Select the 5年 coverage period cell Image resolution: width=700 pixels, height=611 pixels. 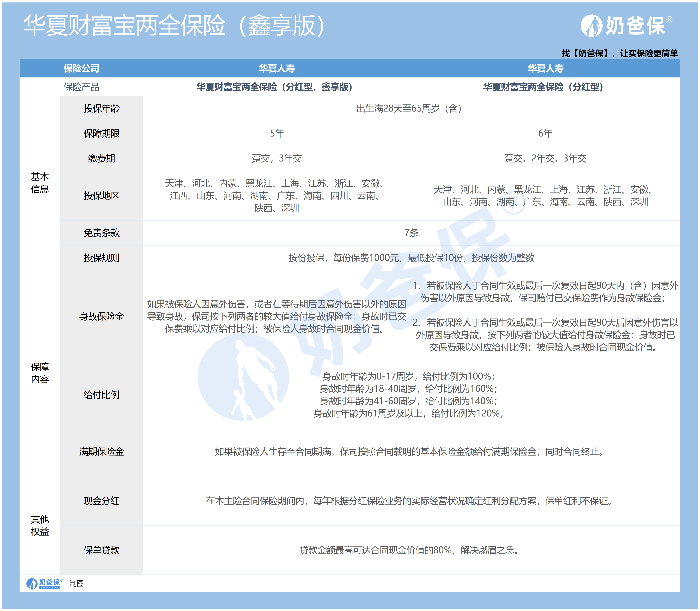point(277,133)
